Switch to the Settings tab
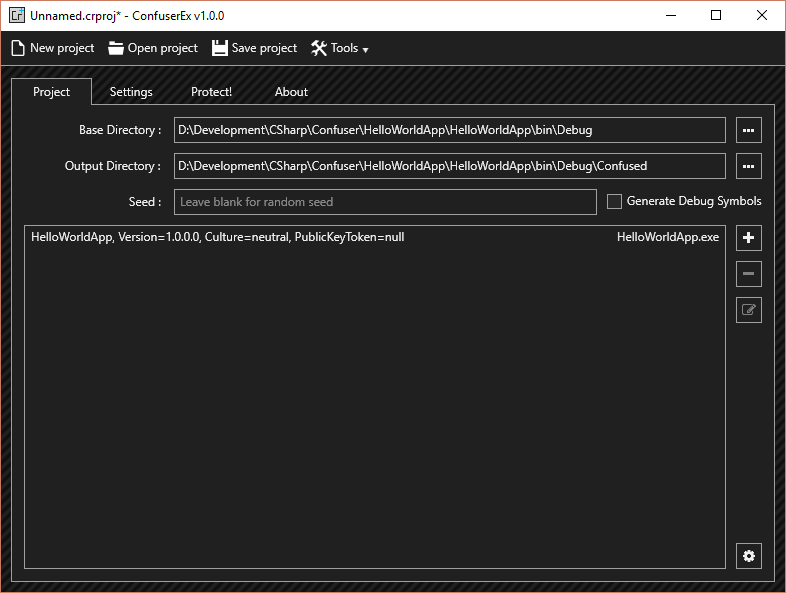786x593 pixels. point(131,92)
